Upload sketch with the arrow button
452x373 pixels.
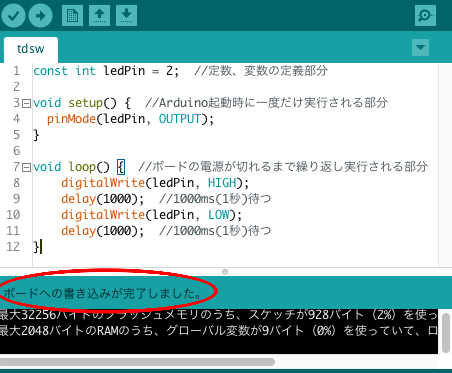tap(40, 16)
